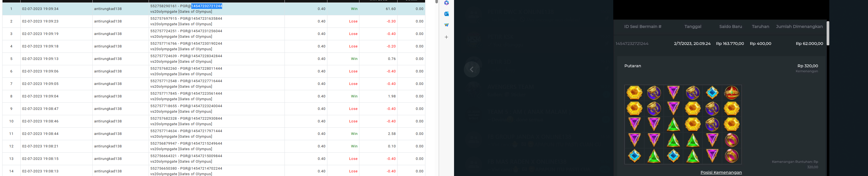The height and width of the screenshot is (176, 868).
Task: Click the plus icon to add a sidebar app
Action: pos(447,37)
